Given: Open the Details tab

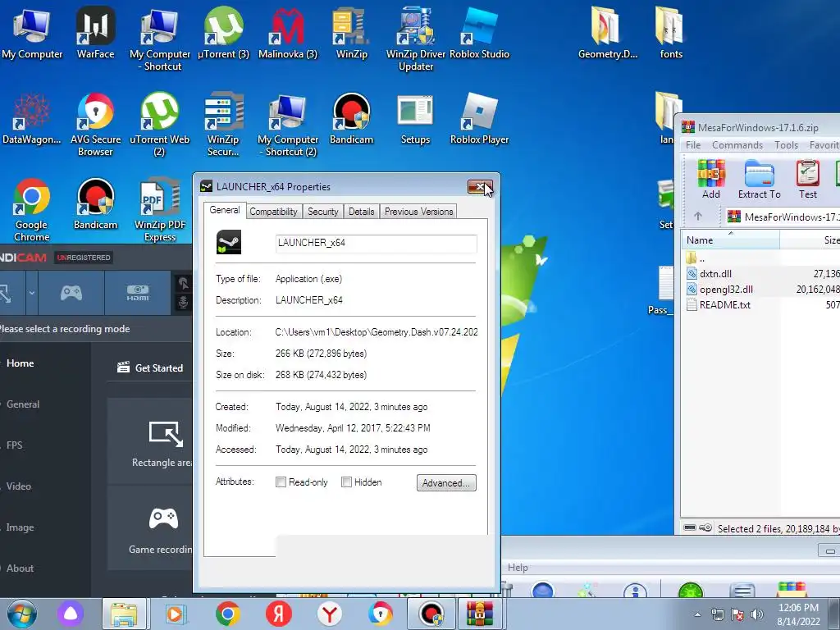Looking at the screenshot, I should pyautogui.click(x=362, y=212).
